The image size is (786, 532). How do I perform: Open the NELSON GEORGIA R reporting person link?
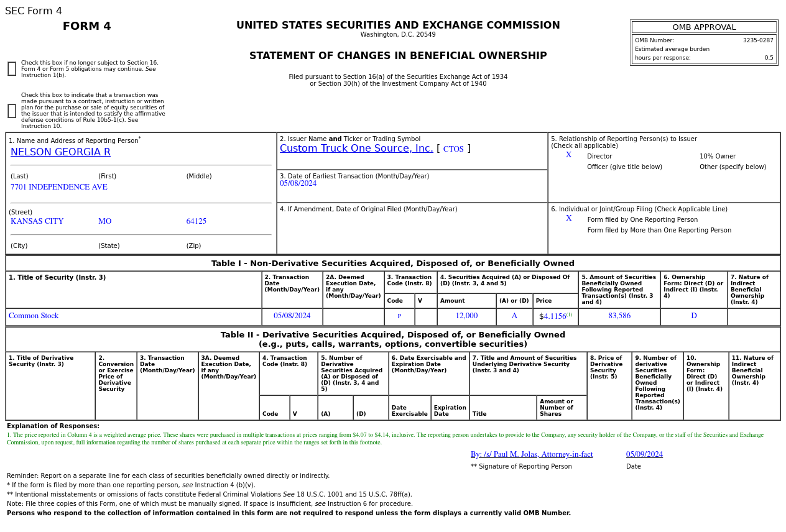[x=60, y=152]
